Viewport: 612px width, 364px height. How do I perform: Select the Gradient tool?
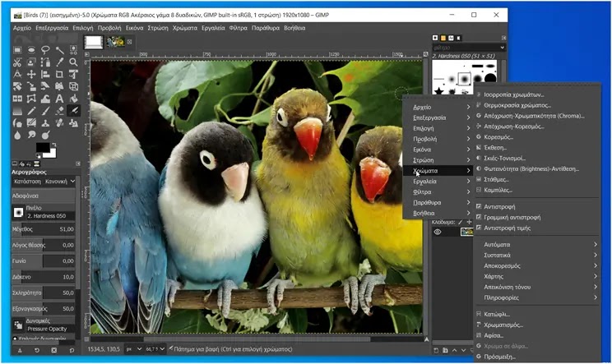click(x=17, y=111)
